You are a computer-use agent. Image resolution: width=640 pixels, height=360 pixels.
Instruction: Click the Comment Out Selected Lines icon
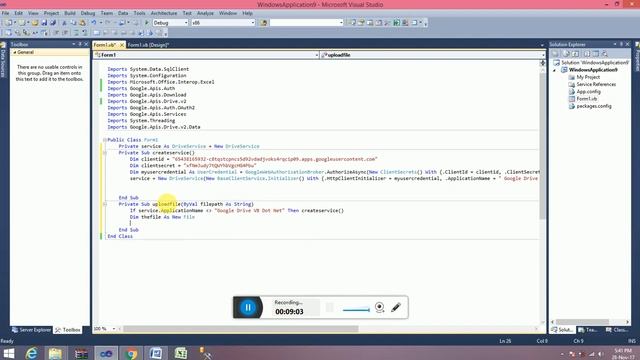click(x=76, y=33)
